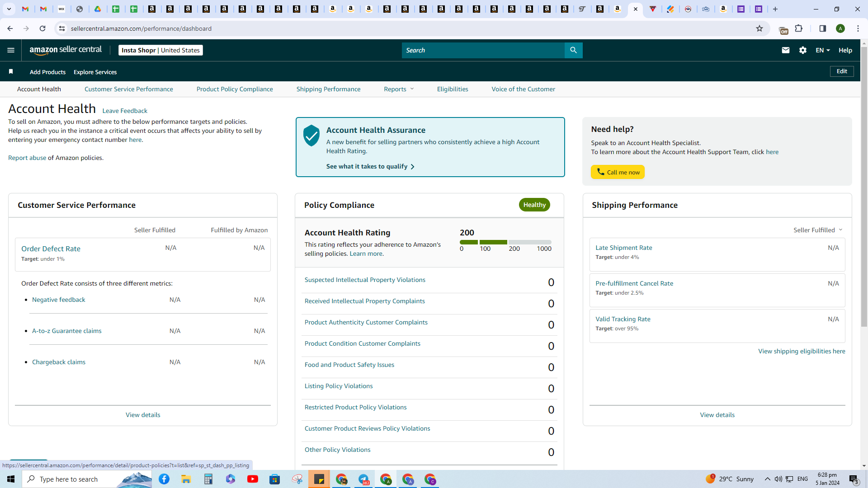Open the EN language dropdown

823,50
